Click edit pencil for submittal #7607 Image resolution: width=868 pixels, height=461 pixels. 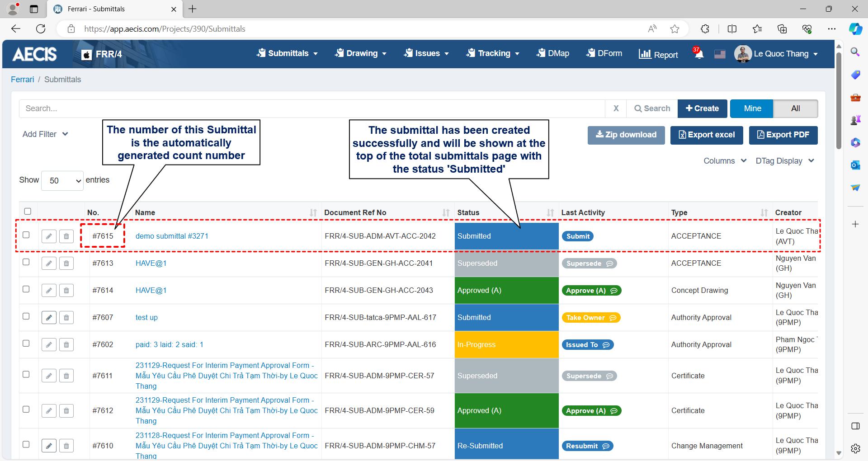point(49,317)
